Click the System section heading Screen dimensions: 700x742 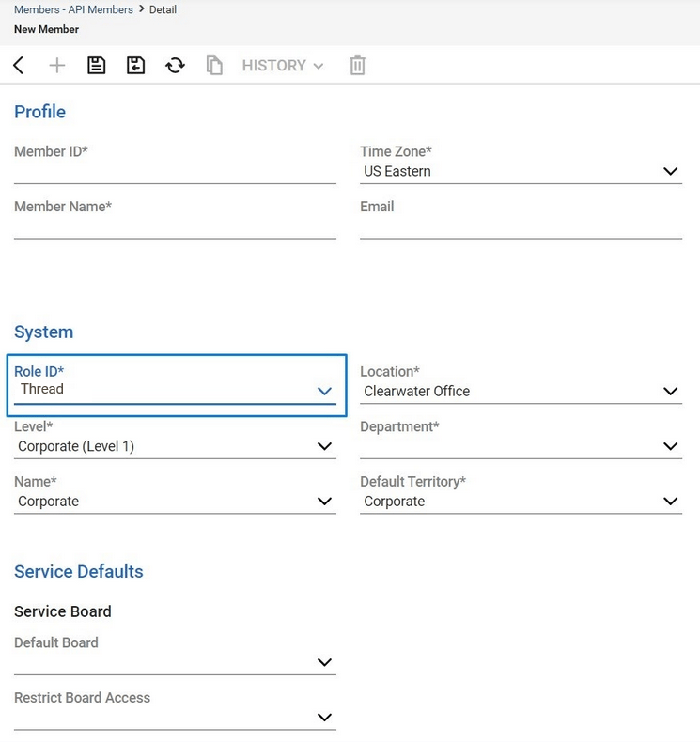[x=43, y=332]
